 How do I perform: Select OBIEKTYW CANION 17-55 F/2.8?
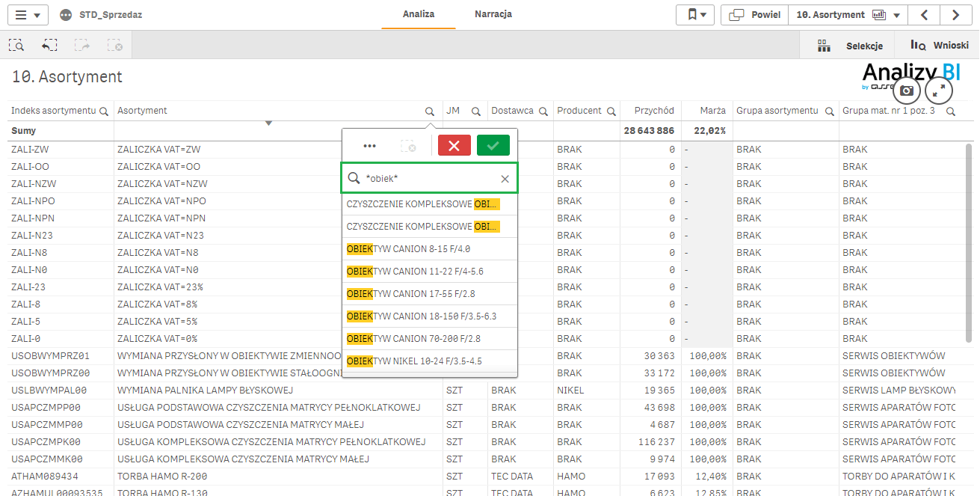(x=430, y=294)
